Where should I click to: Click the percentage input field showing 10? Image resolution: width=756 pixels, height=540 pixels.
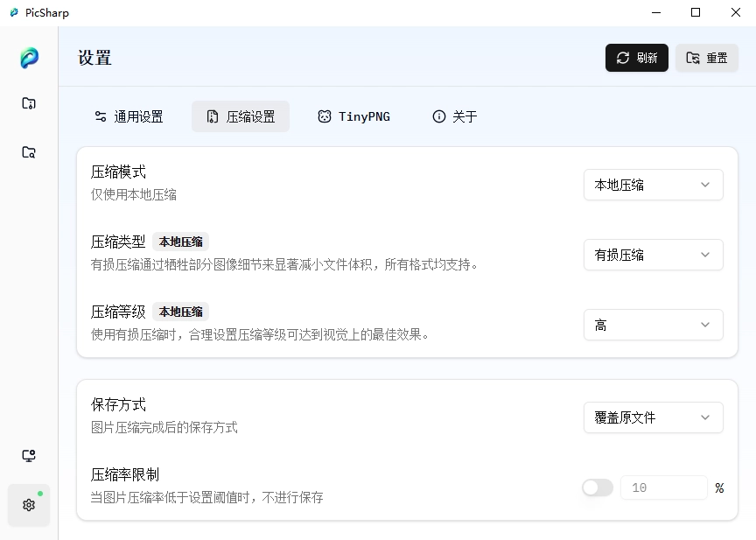pyautogui.click(x=664, y=487)
